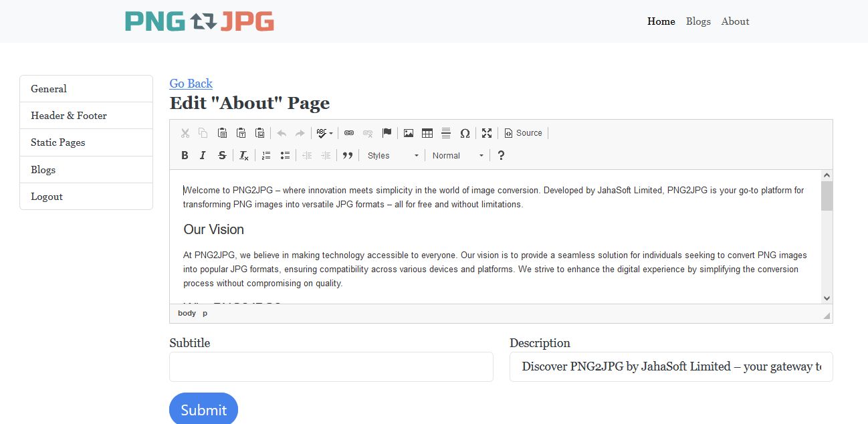Click Decrease Indent icon
Screen dimensions: 868x424
coord(307,156)
